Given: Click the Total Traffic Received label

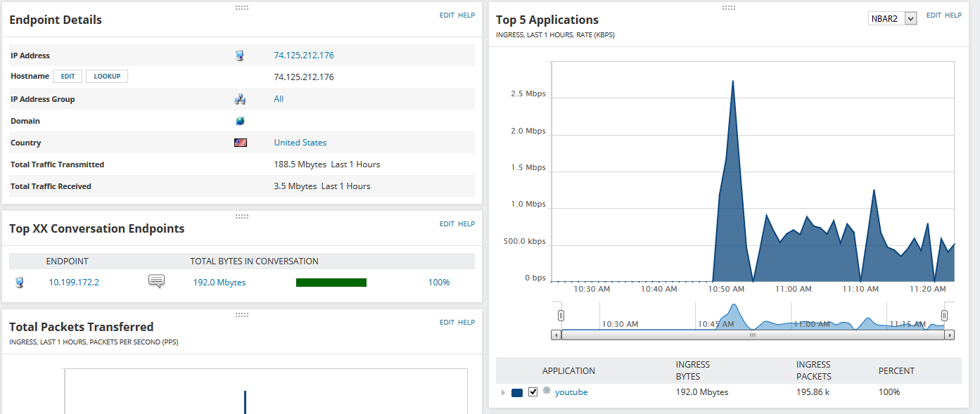Looking at the screenshot, I should tap(51, 186).
